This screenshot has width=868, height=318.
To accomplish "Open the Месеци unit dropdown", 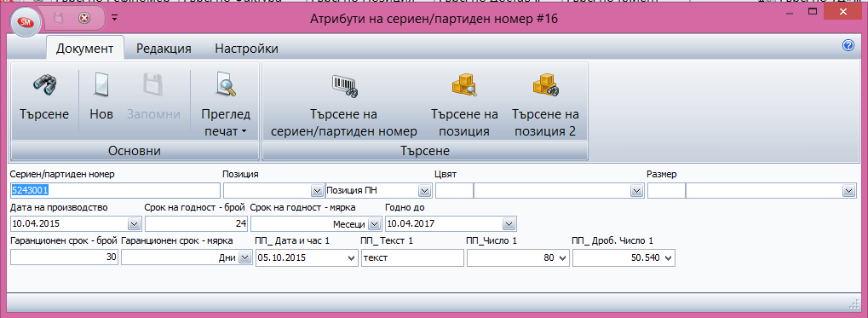I will point(374,224).
